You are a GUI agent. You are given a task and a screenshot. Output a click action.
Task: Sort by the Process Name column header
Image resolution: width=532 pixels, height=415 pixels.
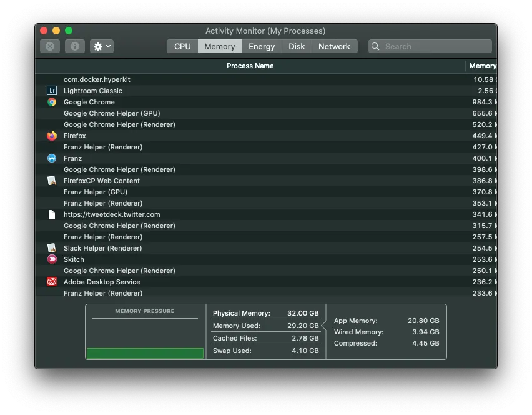(250, 66)
